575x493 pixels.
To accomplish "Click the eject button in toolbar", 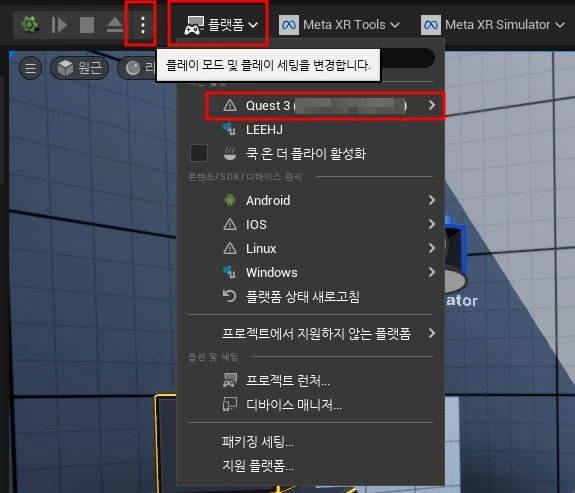I will (115, 25).
